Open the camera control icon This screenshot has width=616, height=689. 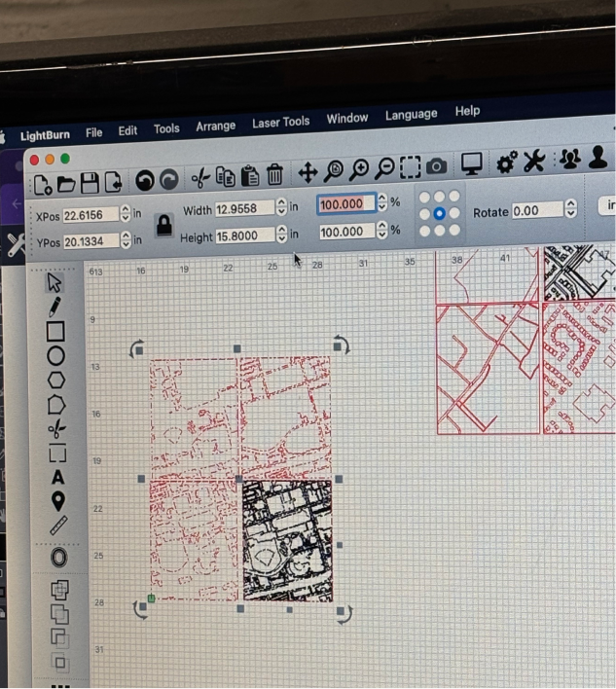pos(436,166)
